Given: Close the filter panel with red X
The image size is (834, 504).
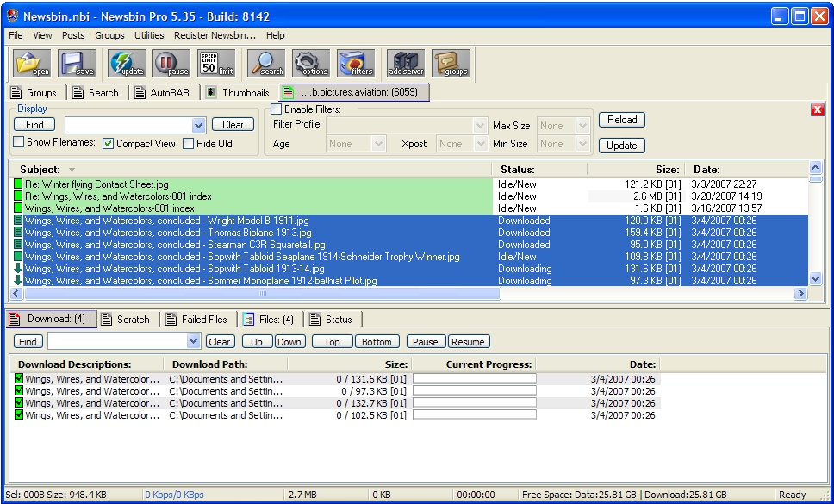Looking at the screenshot, I should [818, 109].
